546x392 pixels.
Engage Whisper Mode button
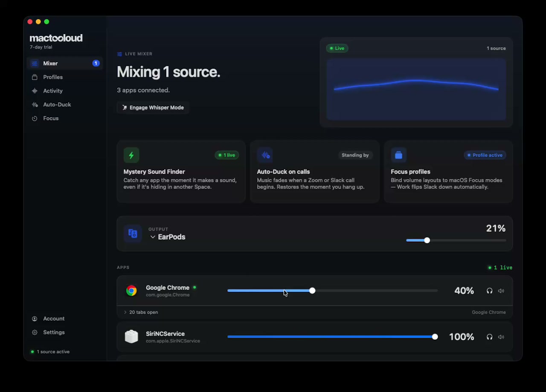pos(153,107)
